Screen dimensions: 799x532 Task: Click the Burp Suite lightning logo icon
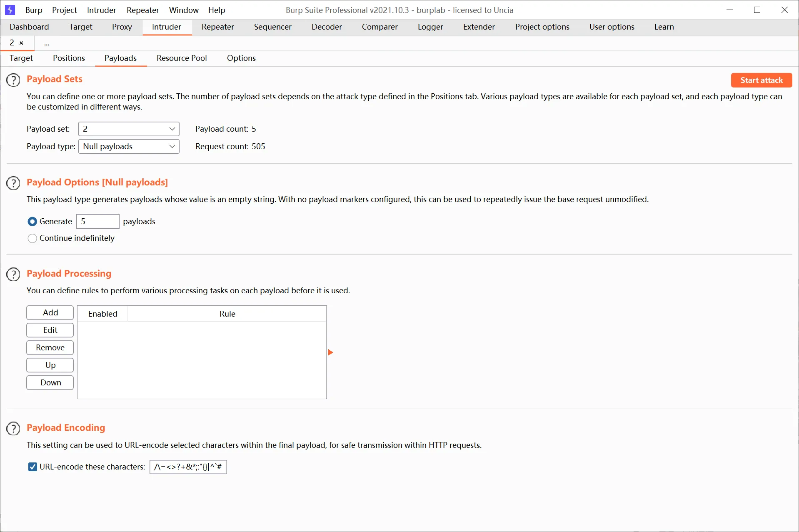coord(10,10)
